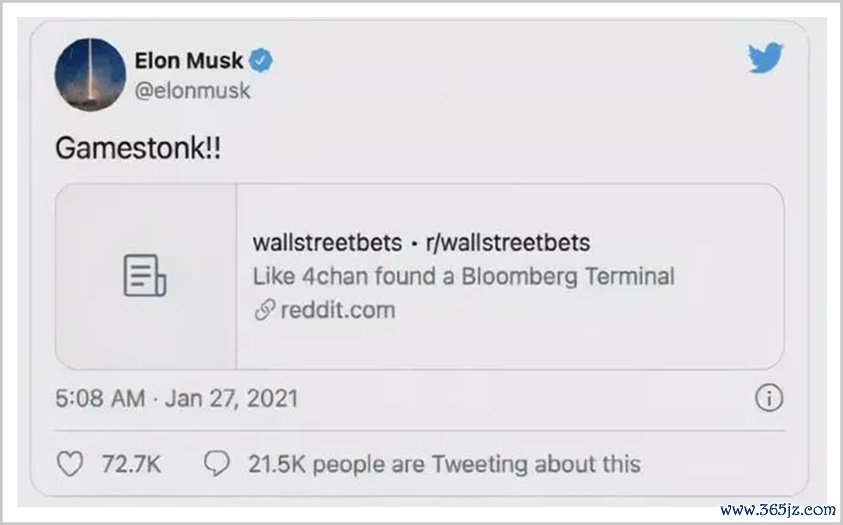
Task: Like the tweet with the heart icon
Action: (70, 464)
